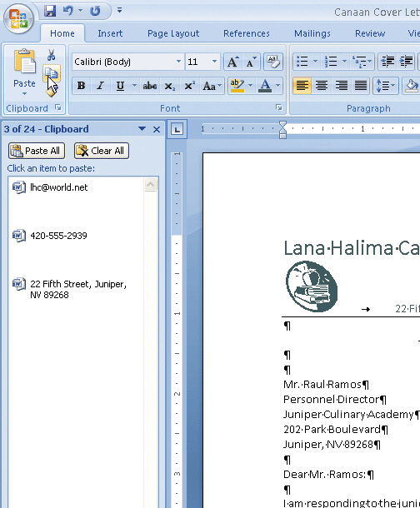This screenshot has height=508, width=420.
Task: Open Clipboard group dialog launcher
Action: (x=58, y=107)
